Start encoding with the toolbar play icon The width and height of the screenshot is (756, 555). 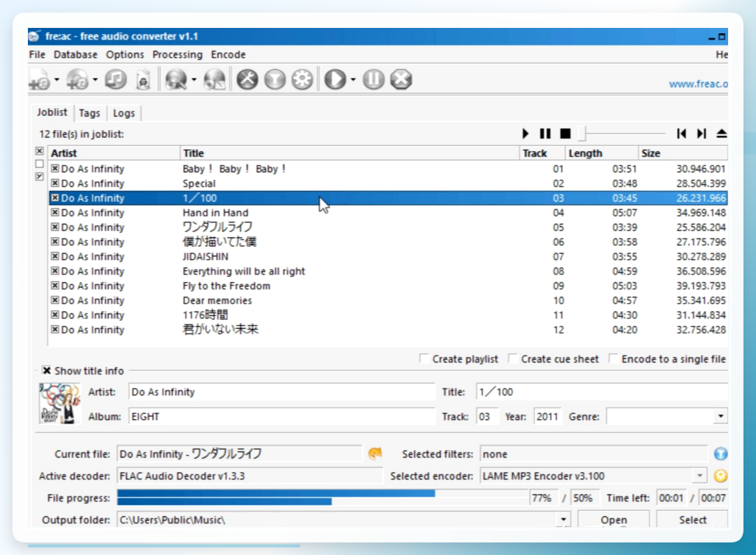[x=335, y=79]
